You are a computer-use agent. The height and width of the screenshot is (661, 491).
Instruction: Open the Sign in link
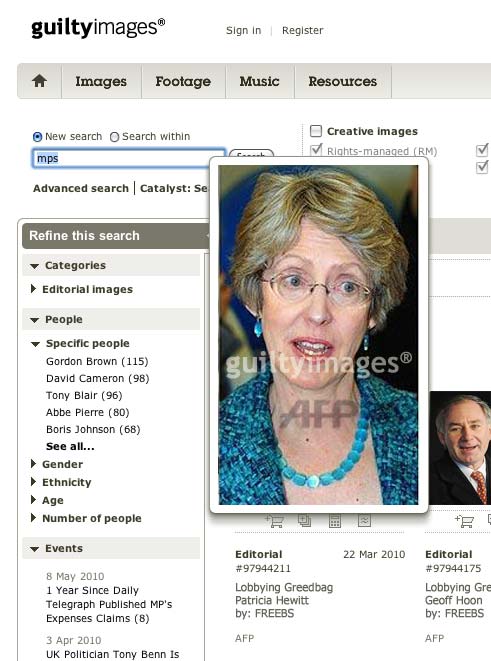(x=243, y=30)
